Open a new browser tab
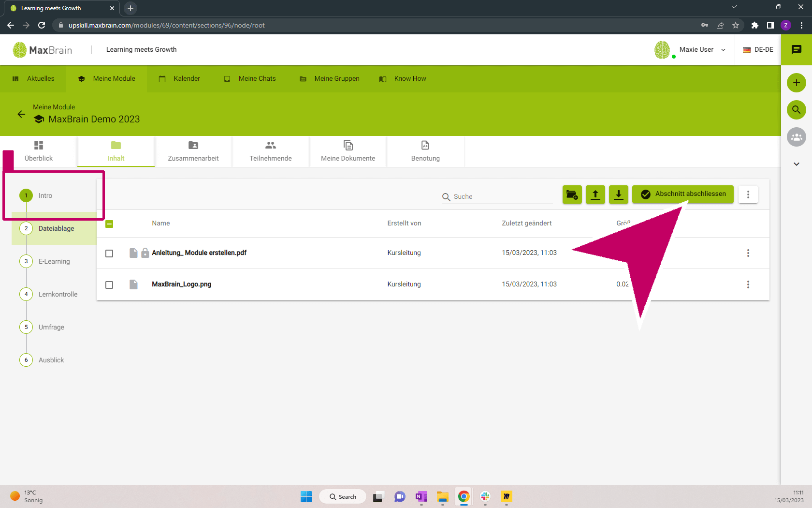Screen dimensions: 812x508 coord(130,8)
